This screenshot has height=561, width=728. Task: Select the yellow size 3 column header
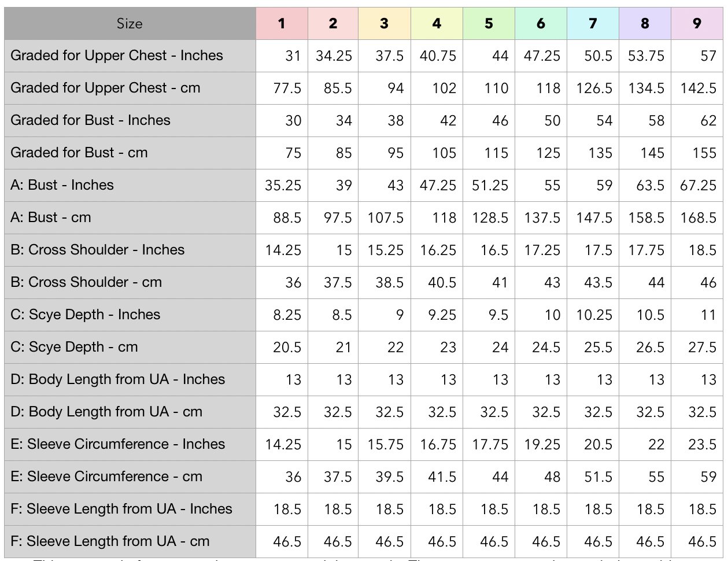[x=385, y=24]
